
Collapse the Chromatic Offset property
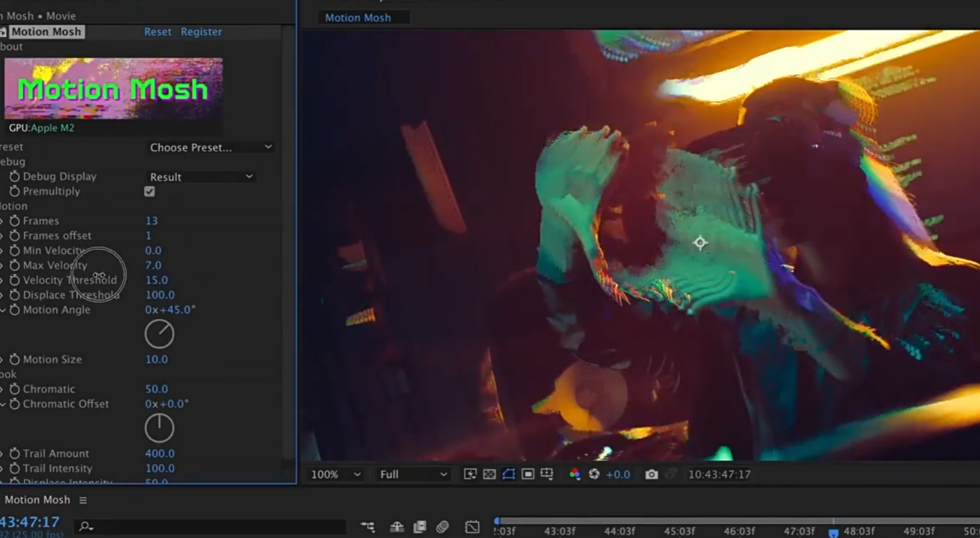coord(3,404)
